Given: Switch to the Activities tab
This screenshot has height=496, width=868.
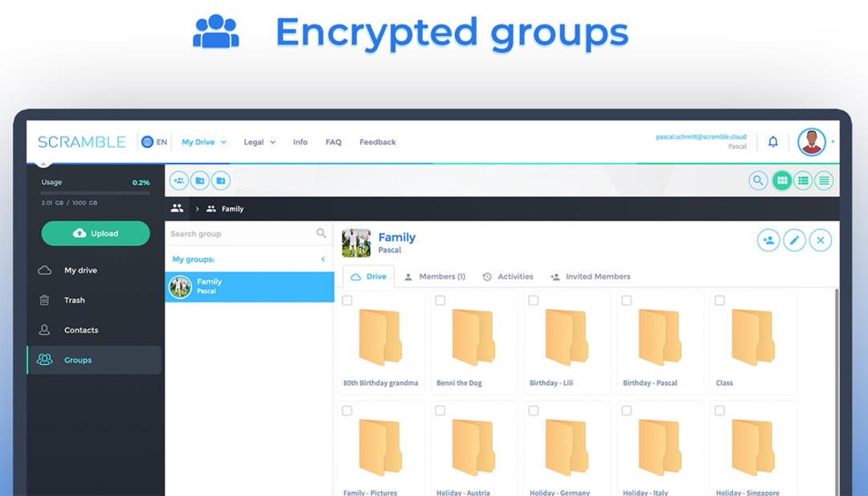Looking at the screenshot, I should (508, 277).
